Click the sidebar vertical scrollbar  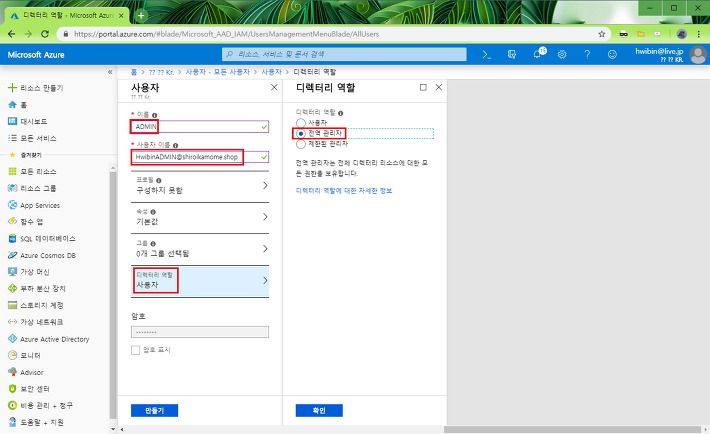coord(113,296)
